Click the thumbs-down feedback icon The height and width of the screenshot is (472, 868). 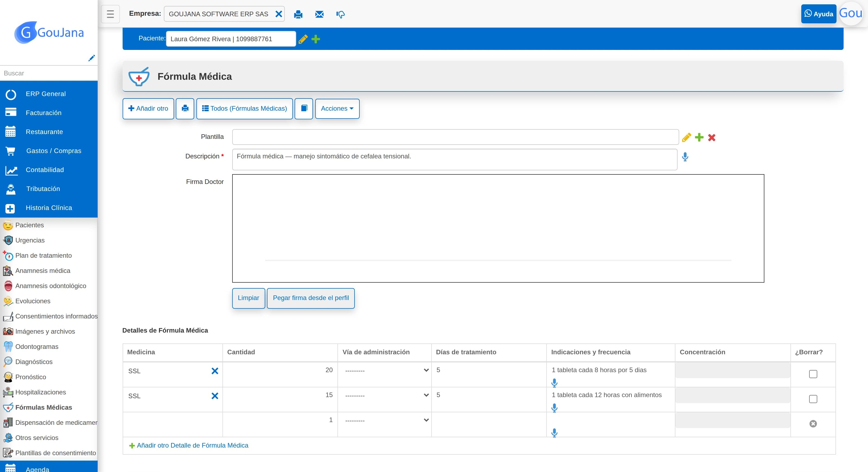click(340, 14)
